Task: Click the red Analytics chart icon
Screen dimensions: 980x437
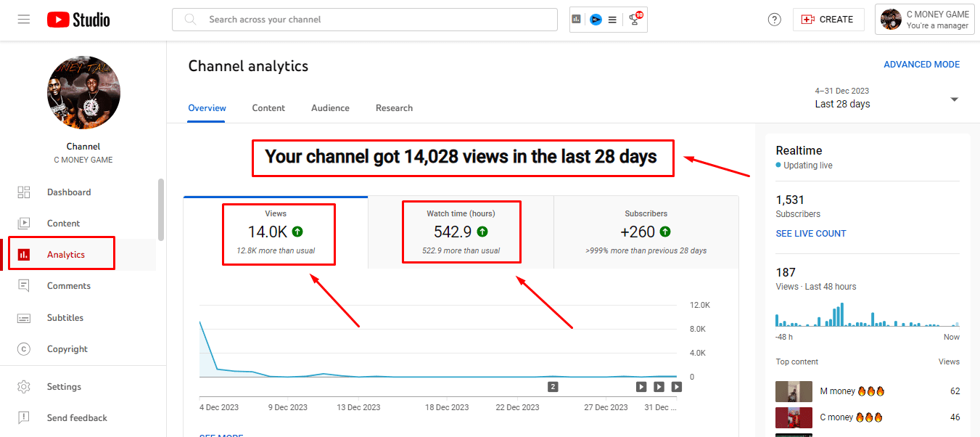Action: (x=24, y=255)
